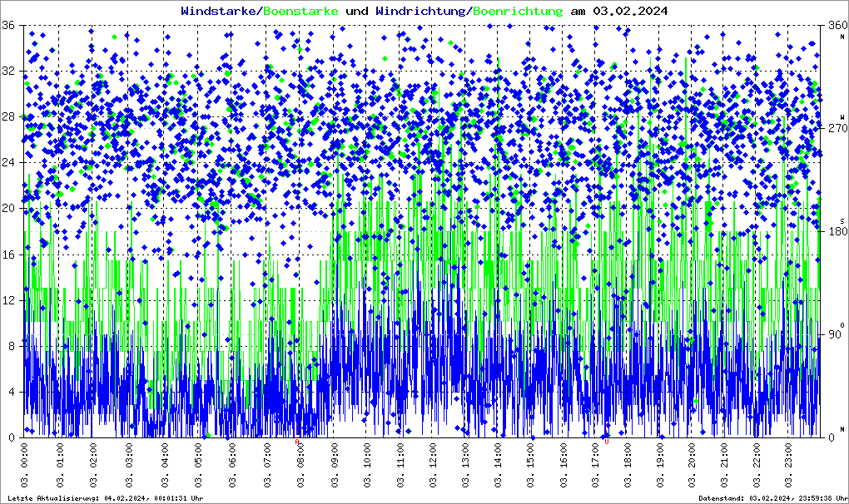Click the date "03.02.2024" in the title

click(x=630, y=11)
